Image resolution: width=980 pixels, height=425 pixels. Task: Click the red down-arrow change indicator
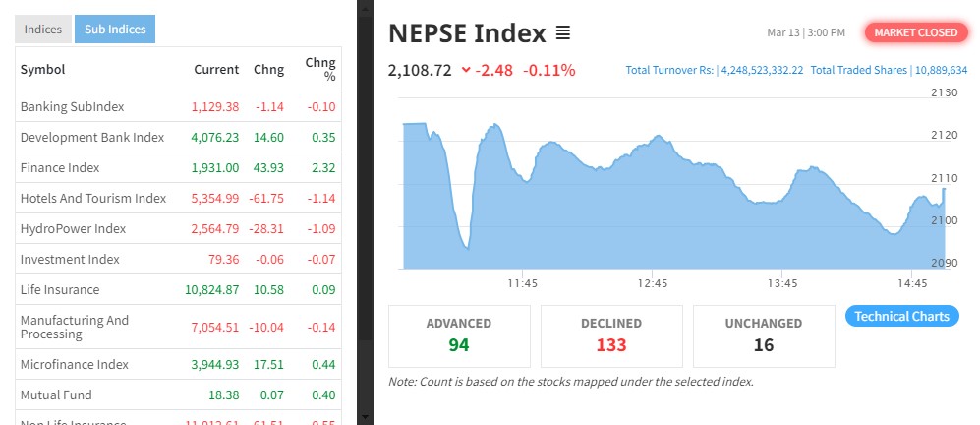(465, 70)
